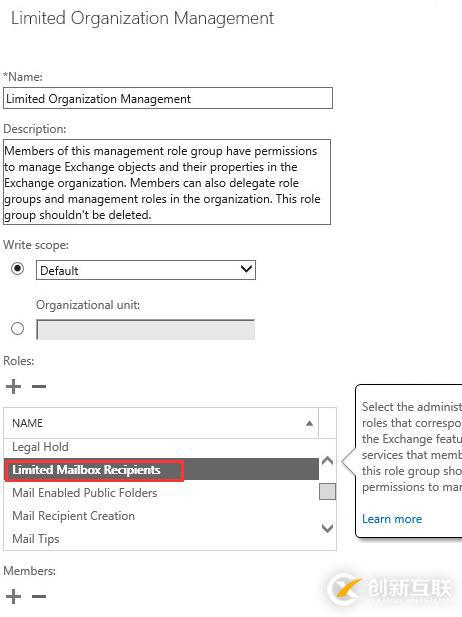Remove a member using minus icon
The height and width of the screenshot is (617, 462).
39,596
